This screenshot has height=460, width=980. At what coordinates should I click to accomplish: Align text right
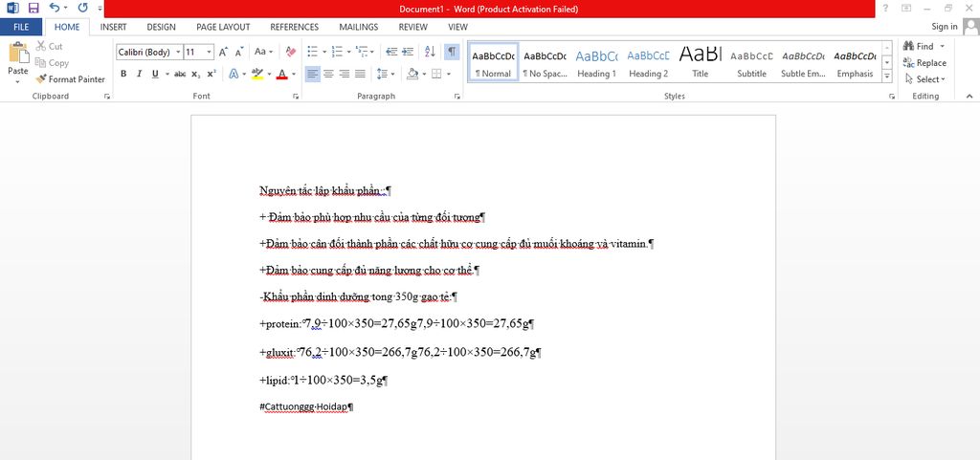click(x=344, y=74)
